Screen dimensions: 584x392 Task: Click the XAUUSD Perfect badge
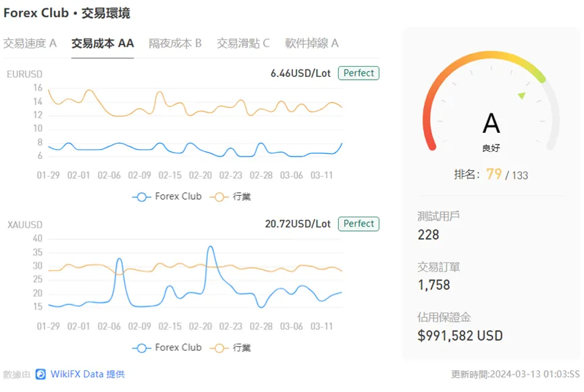359,224
